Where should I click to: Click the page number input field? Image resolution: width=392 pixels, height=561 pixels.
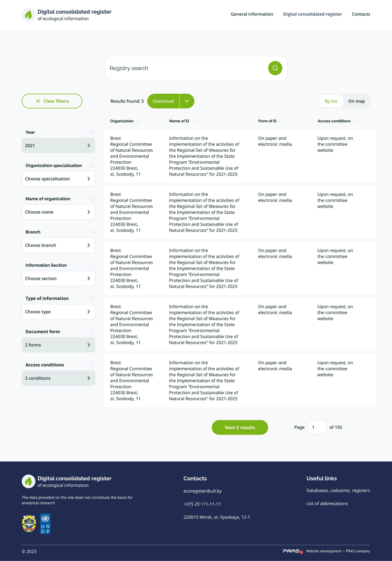[x=317, y=427]
